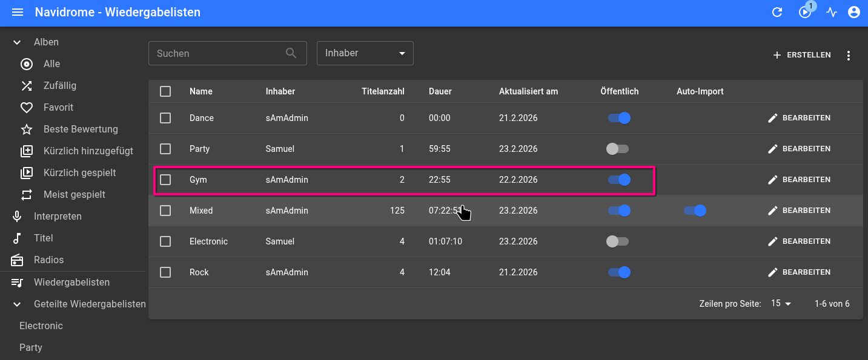
Task: Change rows per page dropdown
Action: 781,304
